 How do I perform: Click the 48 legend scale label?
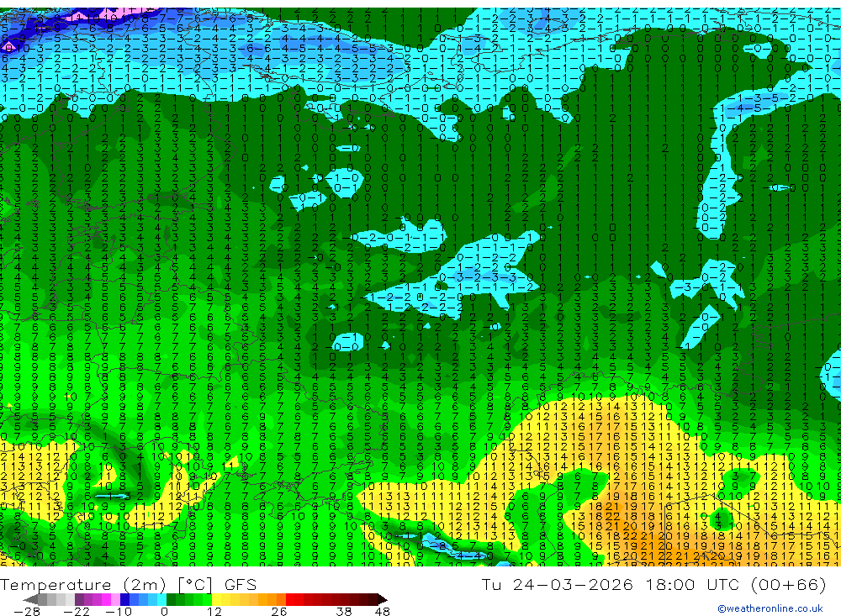pos(383,611)
